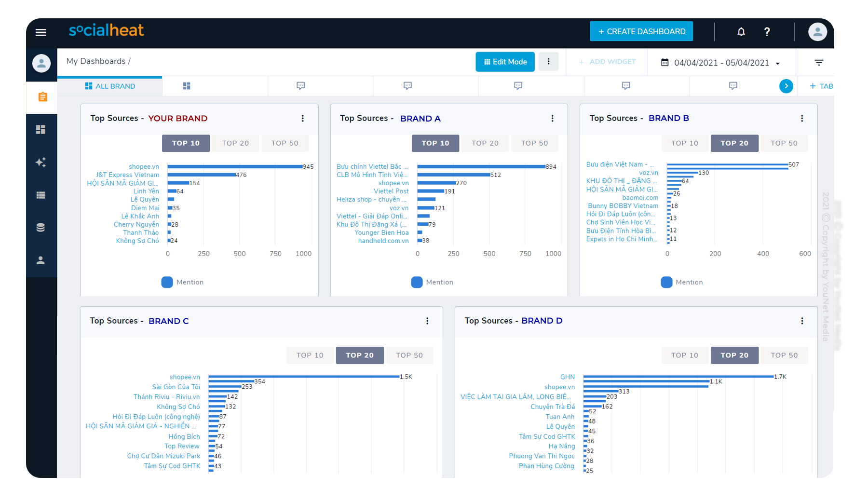Open the hamburger navigation menu
This screenshot has width=868, height=489.
tap(41, 32)
